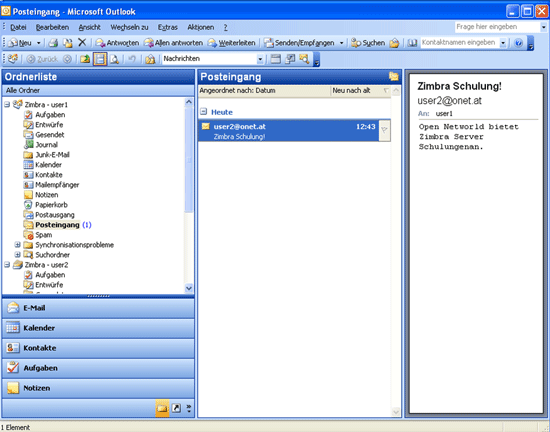Image resolution: width=550 pixels, height=432 pixels.
Task: Open the Postausgang folder
Action: [55, 215]
